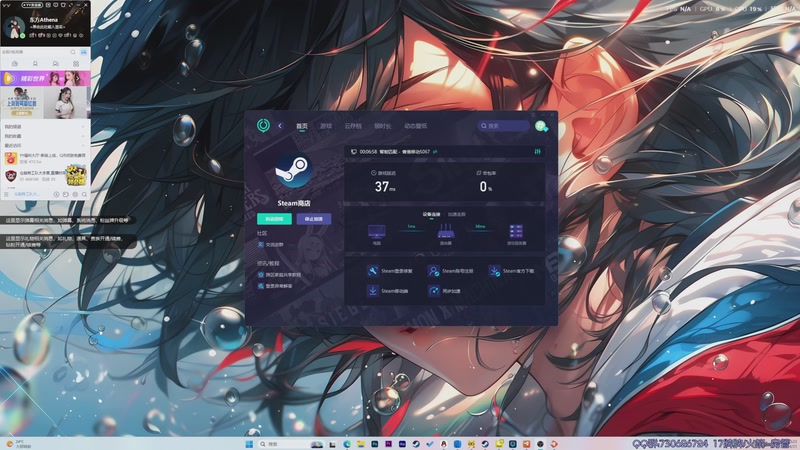800x450 pixels.
Task: Open Photoshop from the taskbar
Action: tap(374, 444)
